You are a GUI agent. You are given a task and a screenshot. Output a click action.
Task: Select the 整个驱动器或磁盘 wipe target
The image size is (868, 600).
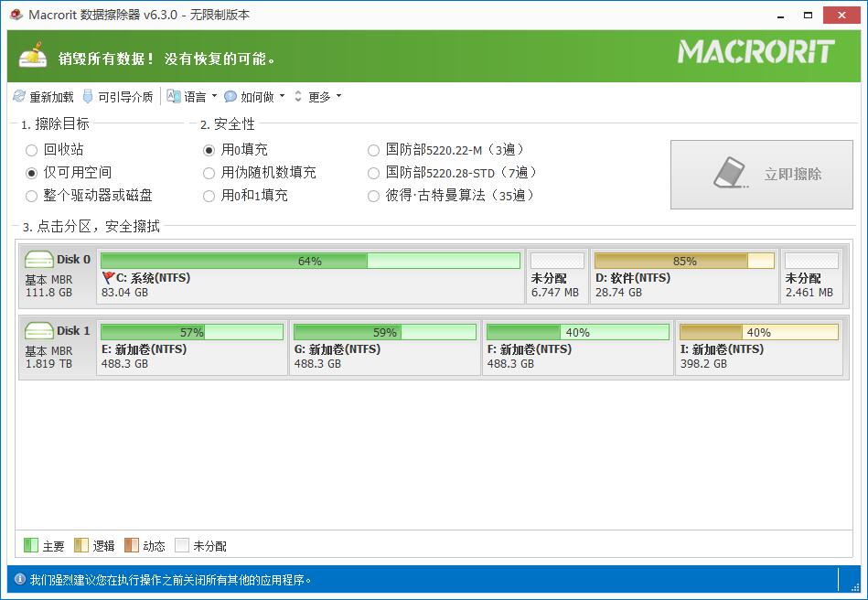(89, 196)
